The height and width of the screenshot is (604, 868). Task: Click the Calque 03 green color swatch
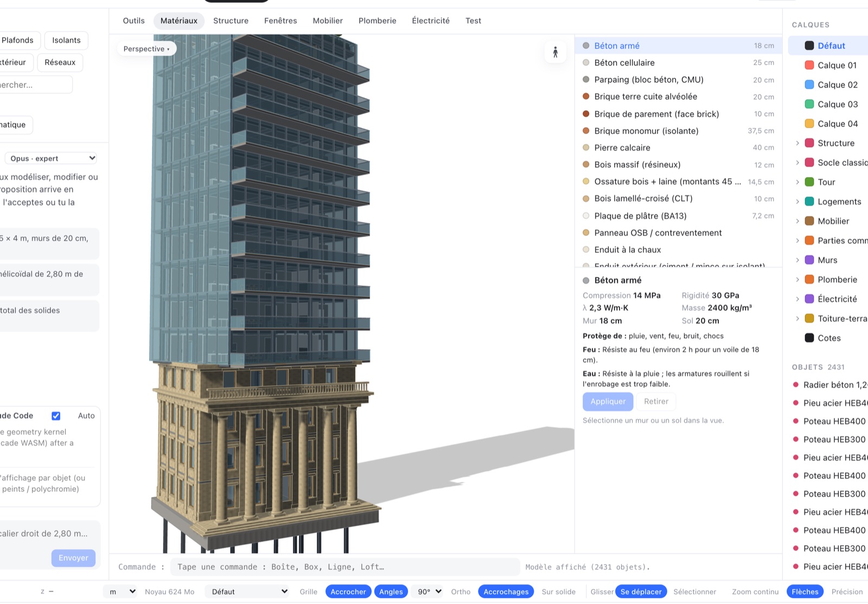(809, 104)
